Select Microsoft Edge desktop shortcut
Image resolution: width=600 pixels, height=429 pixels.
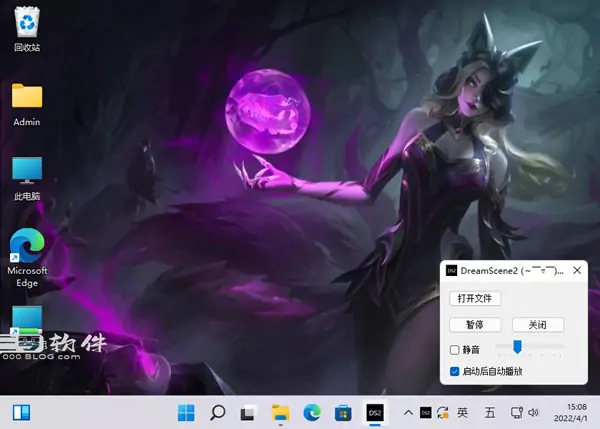pyautogui.click(x=27, y=257)
